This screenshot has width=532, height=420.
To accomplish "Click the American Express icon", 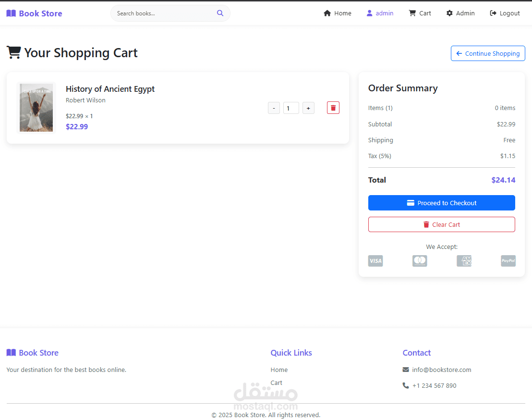I will click(464, 261).
